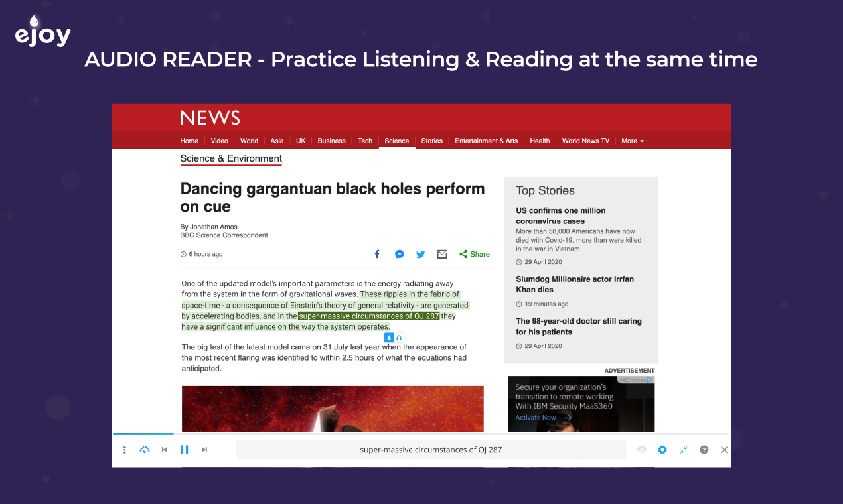This screenshot has width=843, height=504.
Task: Click the green Share button
Action: (x=475, y=254)
